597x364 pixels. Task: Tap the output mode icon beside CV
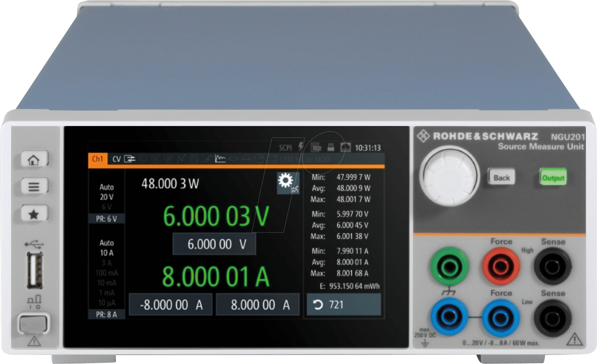tap(129, 159)
